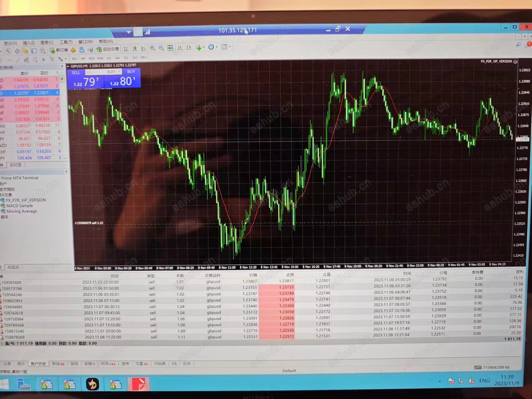Screen dimensions: 532x399
Task: Open the Windows Start button
Action: click(5, 384)
